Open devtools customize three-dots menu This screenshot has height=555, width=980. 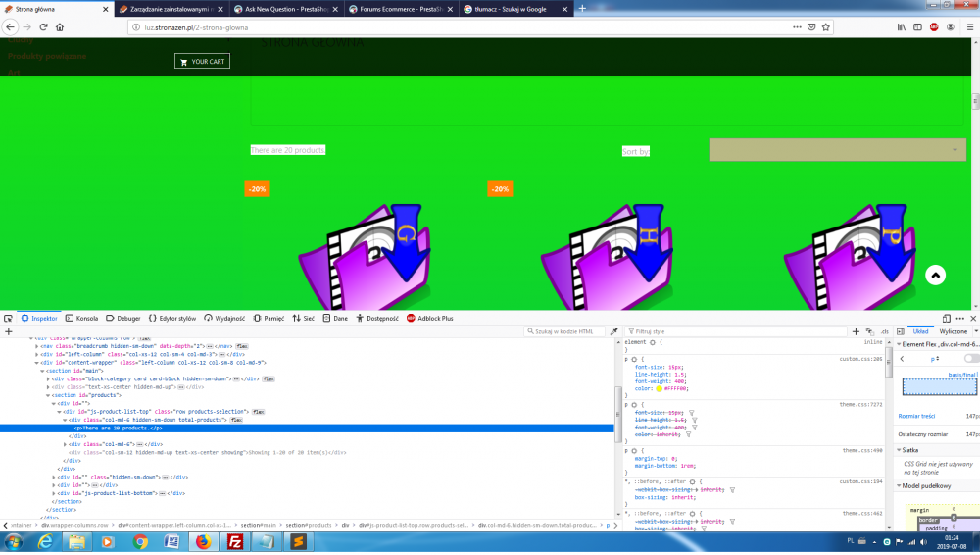tap(960, 318)
